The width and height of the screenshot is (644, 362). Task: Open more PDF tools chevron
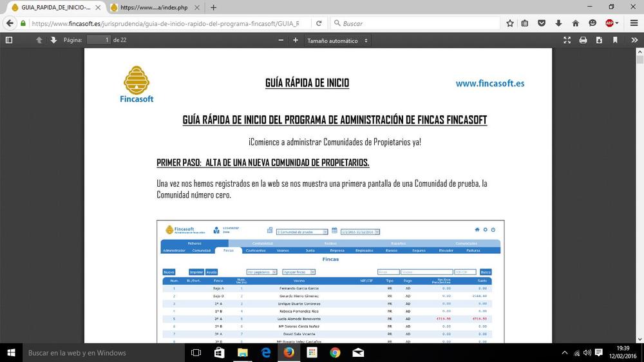[634, 40]
